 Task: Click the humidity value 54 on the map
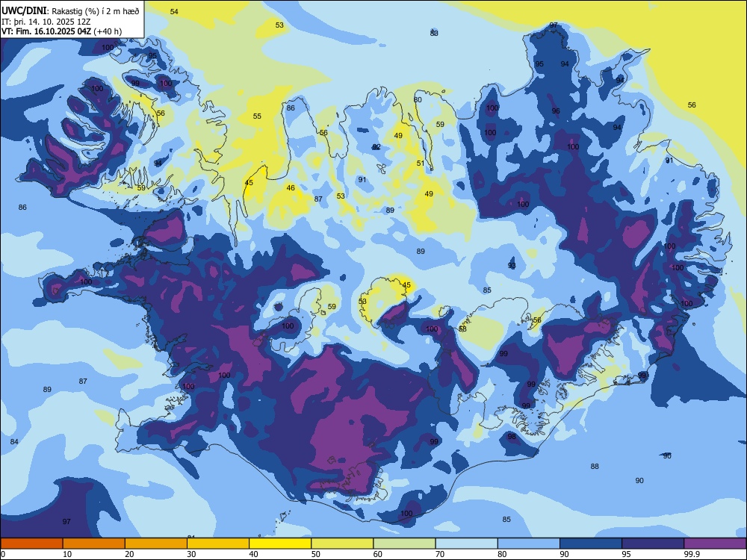(174, 11)
